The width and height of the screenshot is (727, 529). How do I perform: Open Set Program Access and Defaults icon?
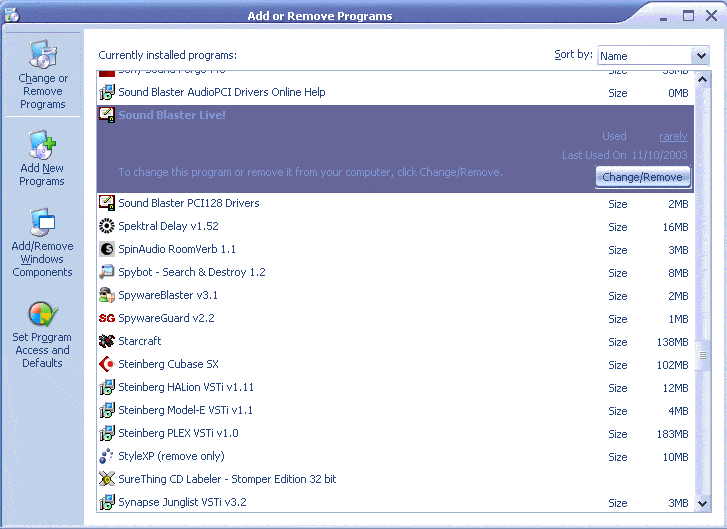point(43,314)
